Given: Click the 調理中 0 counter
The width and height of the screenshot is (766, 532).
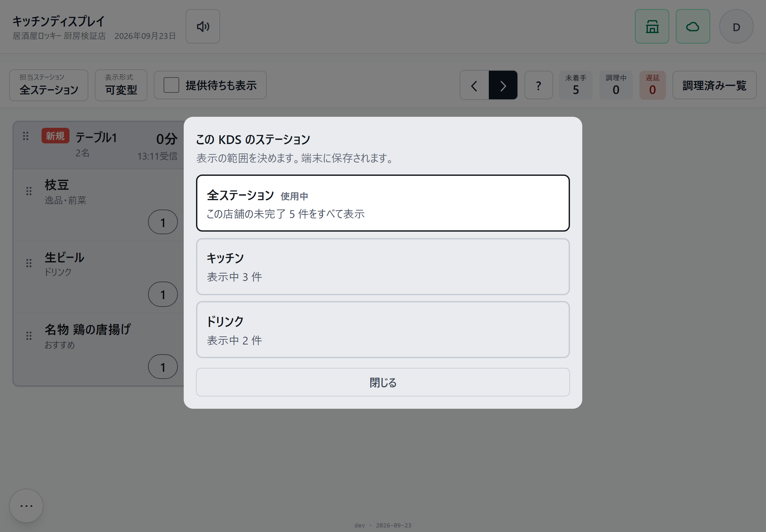Looking at the screenshot, I should pos(616,85).
